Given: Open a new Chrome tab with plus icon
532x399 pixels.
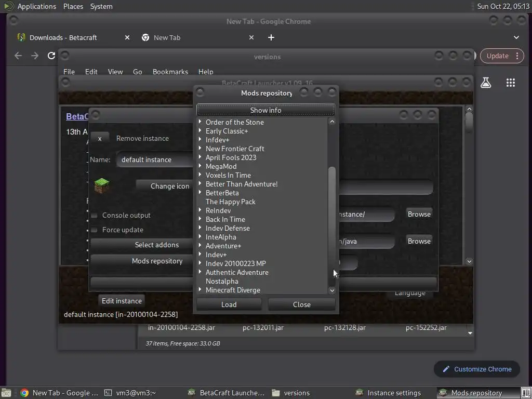Looking at the screenshot, I should coord(271,37).
